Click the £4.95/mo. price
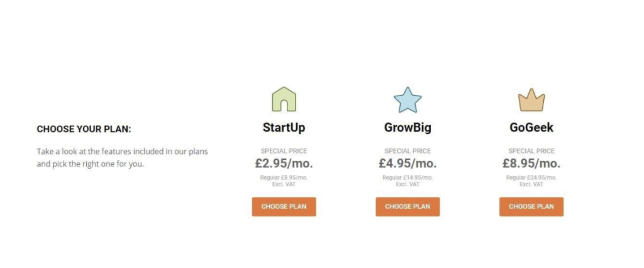The image size is (644, 268). (408, 164)
